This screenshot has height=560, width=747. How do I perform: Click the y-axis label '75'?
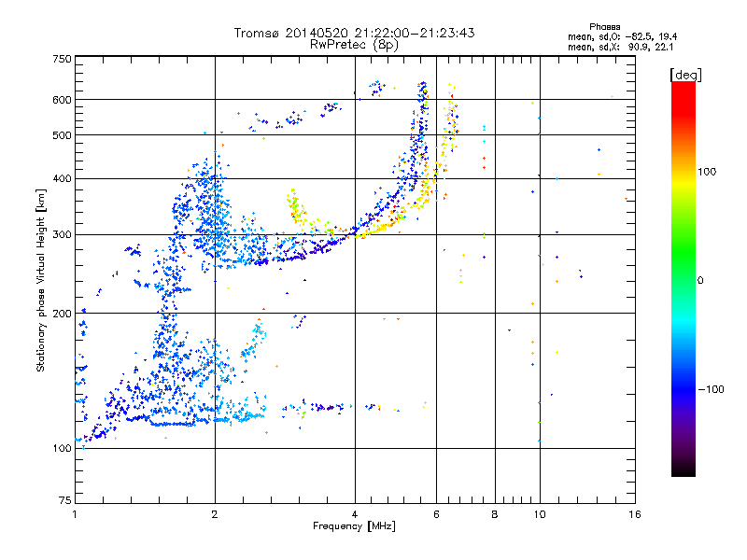(x=65, y=500)
